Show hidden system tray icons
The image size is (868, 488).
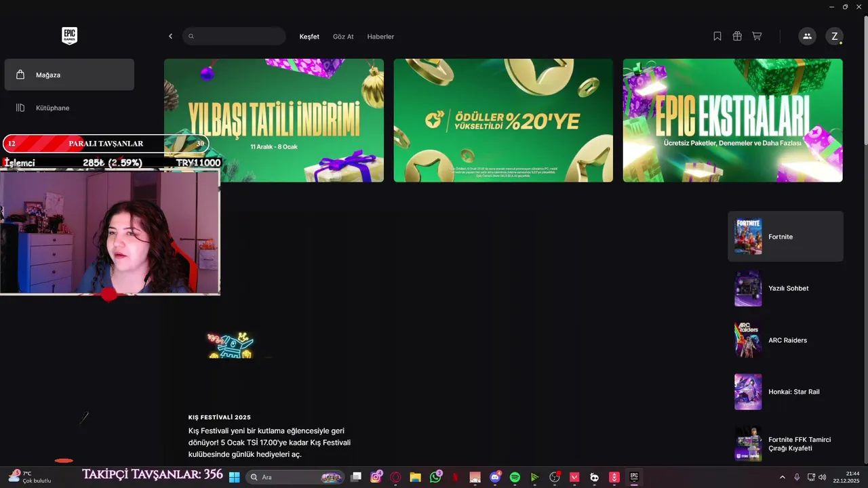(x=782, y=477)
